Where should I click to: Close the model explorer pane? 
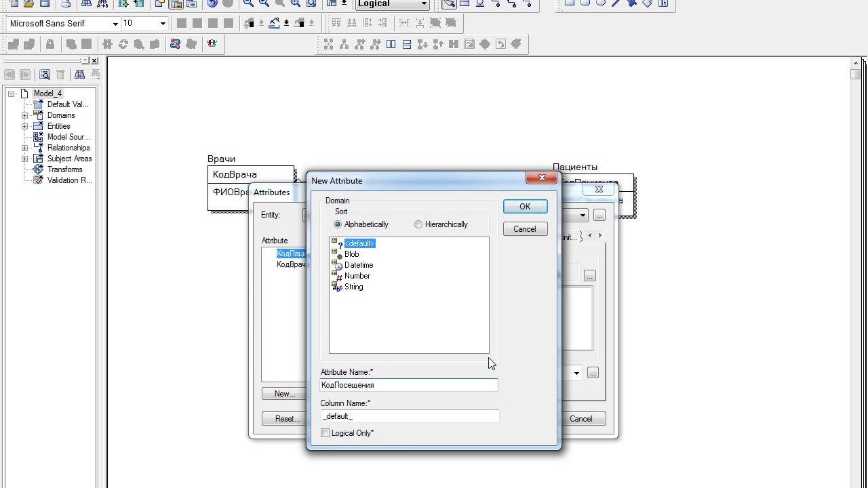pos(94,61)
